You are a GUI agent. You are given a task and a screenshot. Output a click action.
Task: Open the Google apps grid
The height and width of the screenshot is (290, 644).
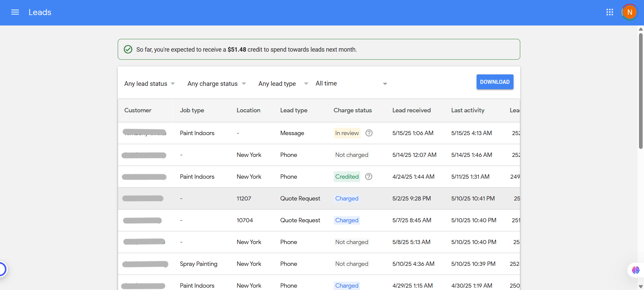(x=610, y=12)
